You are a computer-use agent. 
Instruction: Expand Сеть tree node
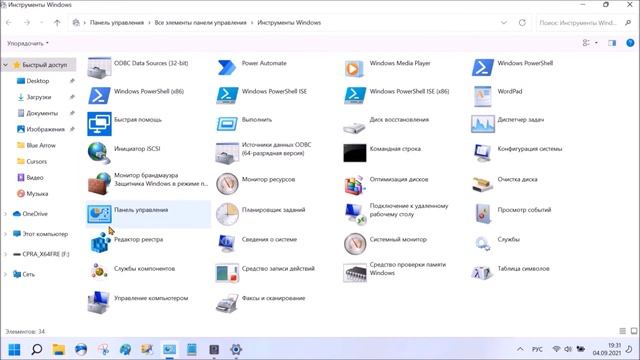(6, 274)
